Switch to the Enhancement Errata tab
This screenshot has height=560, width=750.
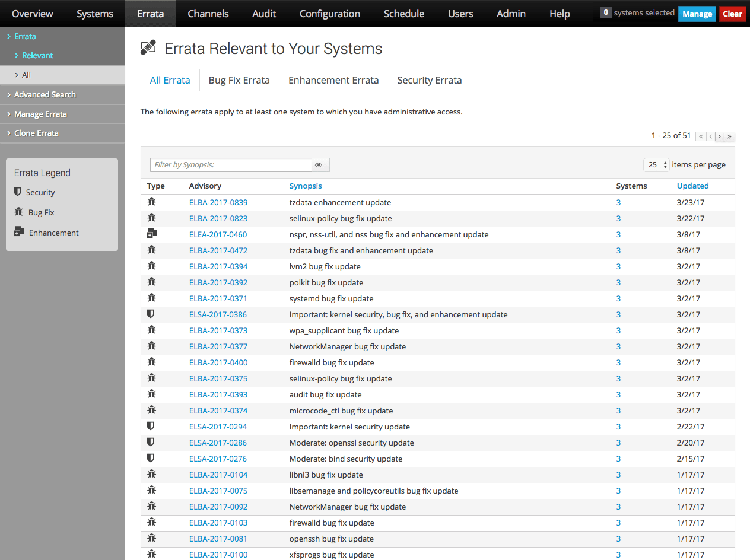pyautogui.click(x=333, y=80)
